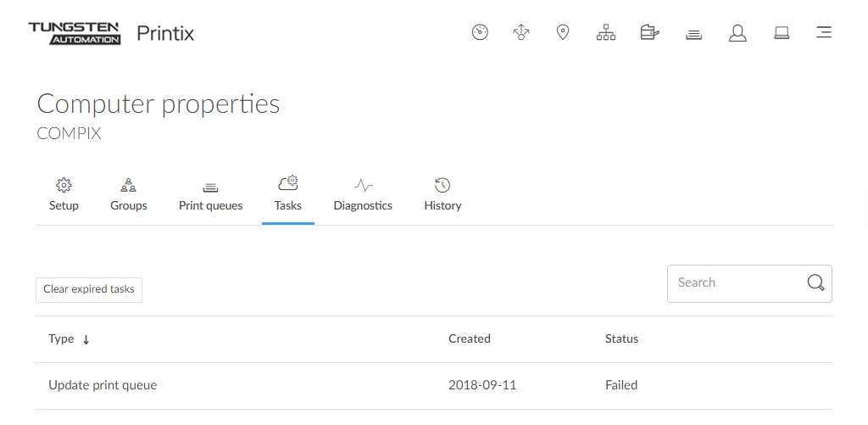Open the Print queues tab
The height and width of the screenshot is (425, 868).
tap(210, 195)
